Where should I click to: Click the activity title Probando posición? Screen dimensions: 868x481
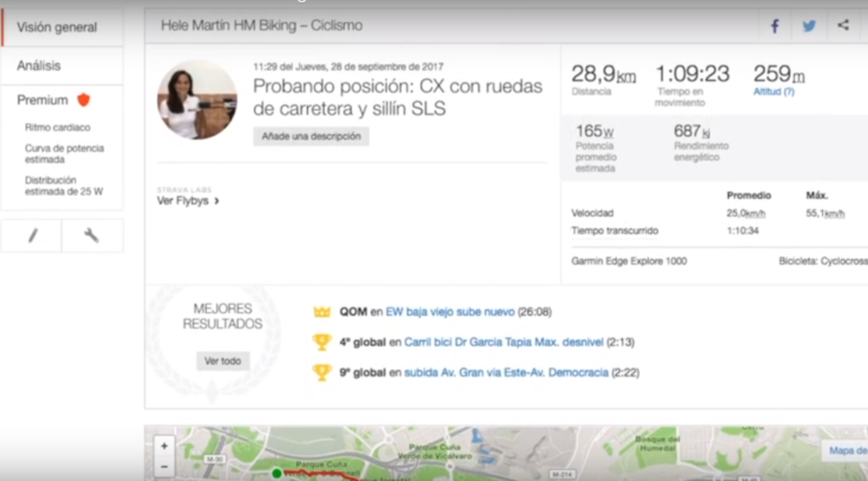tap(398, 97)
